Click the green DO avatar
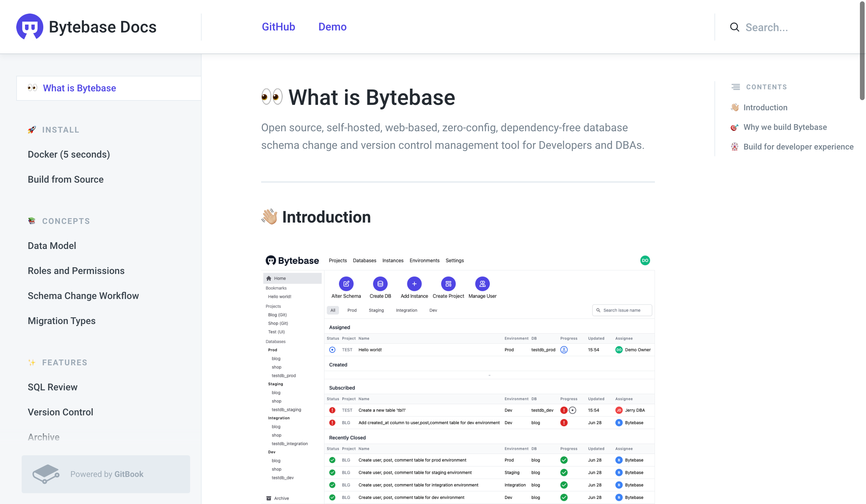The height and width of the screenshot is (504, 866). coord(645,260)
